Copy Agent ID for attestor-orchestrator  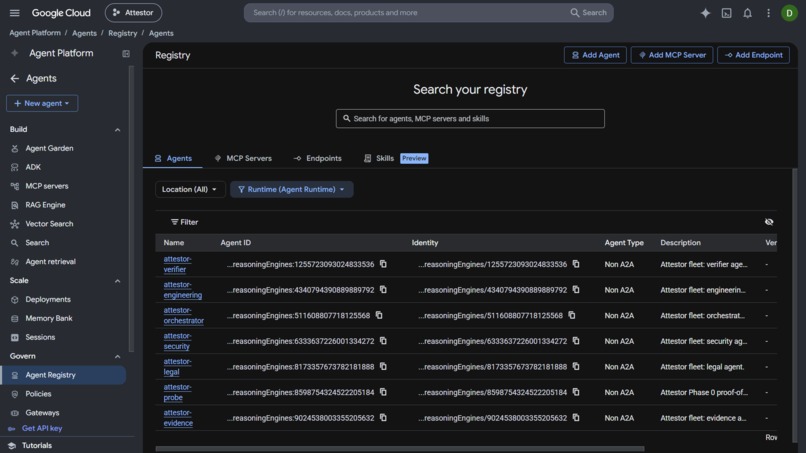[379, 315]
